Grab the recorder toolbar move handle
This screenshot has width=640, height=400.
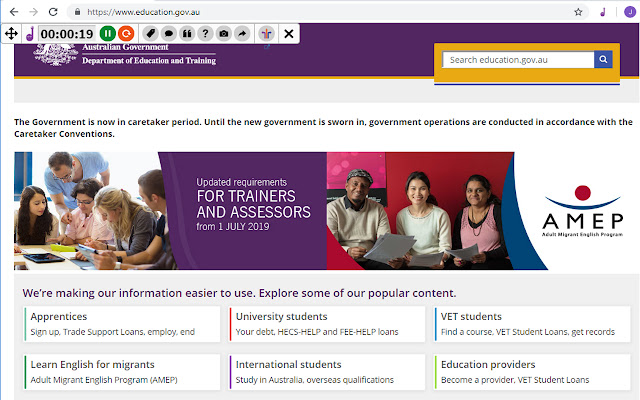pyautogui.click(x=11, y=33)
